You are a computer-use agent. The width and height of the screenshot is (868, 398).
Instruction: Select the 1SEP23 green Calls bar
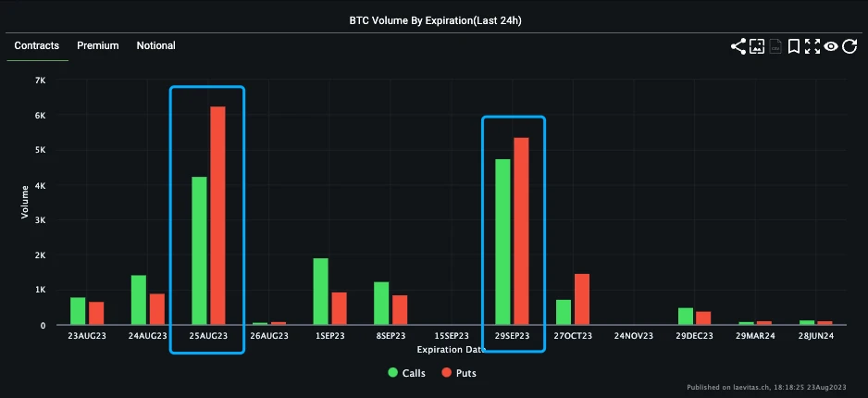320,292
